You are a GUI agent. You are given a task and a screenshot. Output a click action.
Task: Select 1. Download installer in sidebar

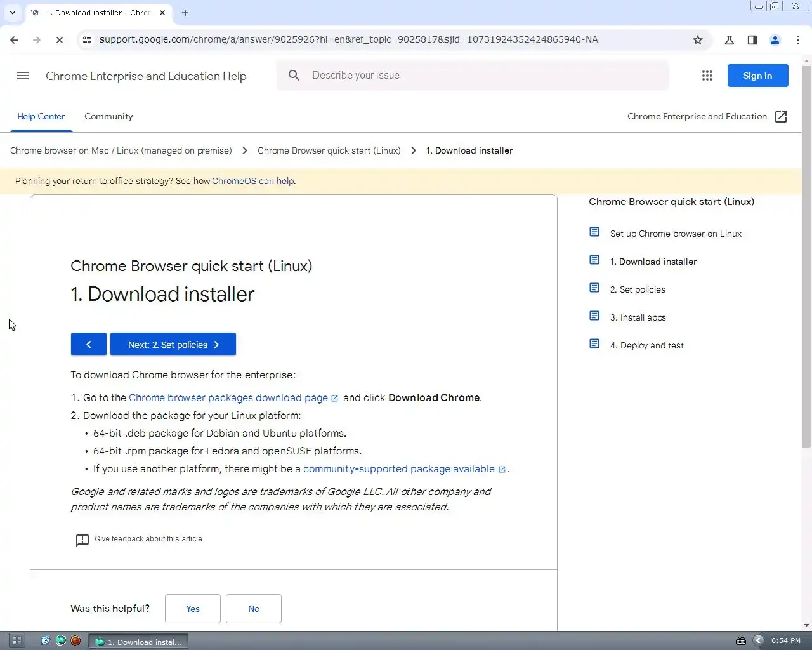coord(653,262)
